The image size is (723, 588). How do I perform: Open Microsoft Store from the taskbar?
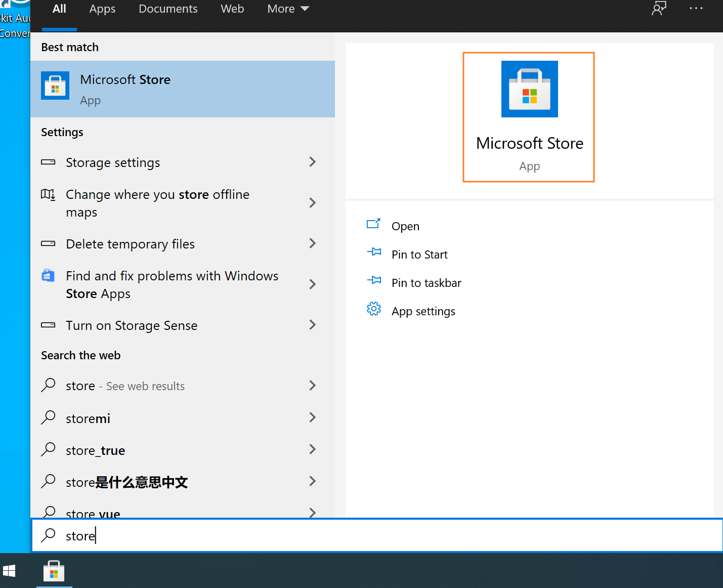[54, 571]
